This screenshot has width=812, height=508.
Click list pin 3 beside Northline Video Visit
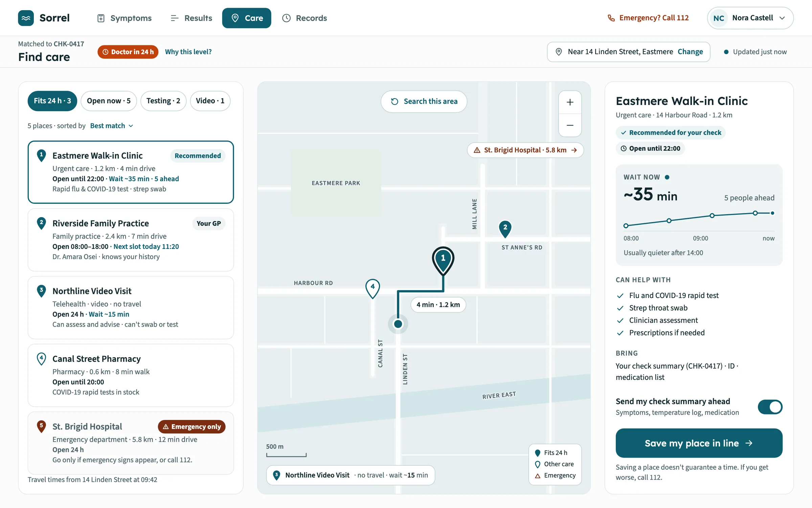tap(41, 291)
